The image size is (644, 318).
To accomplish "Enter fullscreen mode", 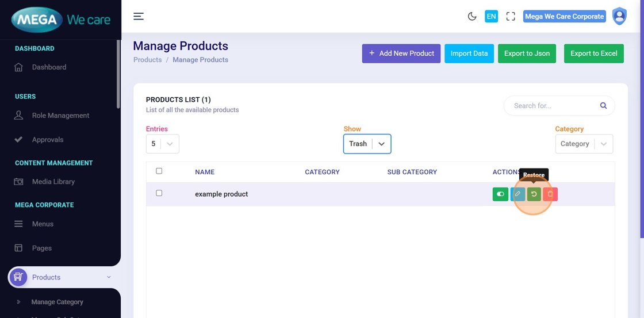I will pos(511,17).
